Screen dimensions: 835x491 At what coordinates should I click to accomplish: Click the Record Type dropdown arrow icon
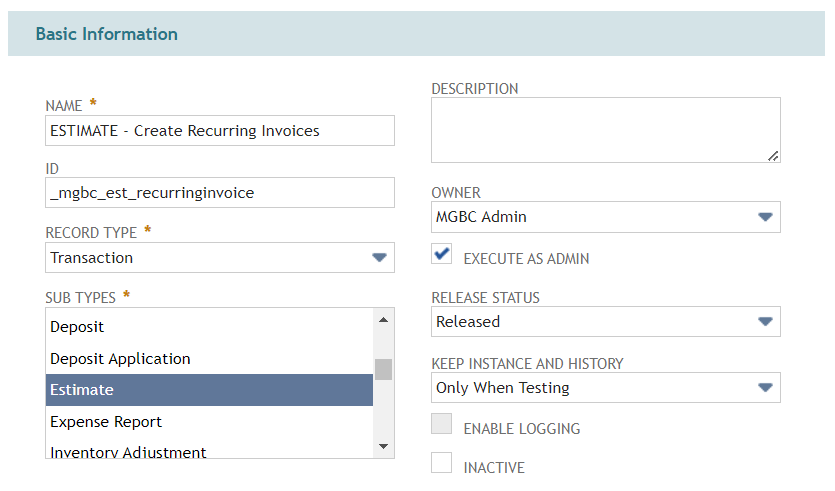click(379, 258)
